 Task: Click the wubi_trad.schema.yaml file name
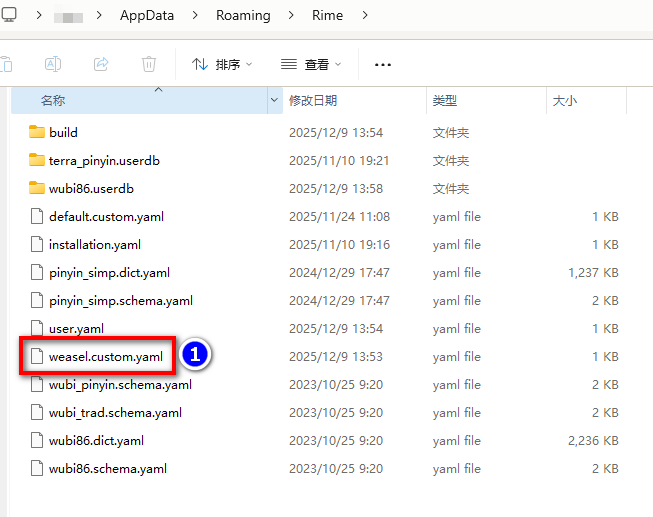click(x=115, y=412)
